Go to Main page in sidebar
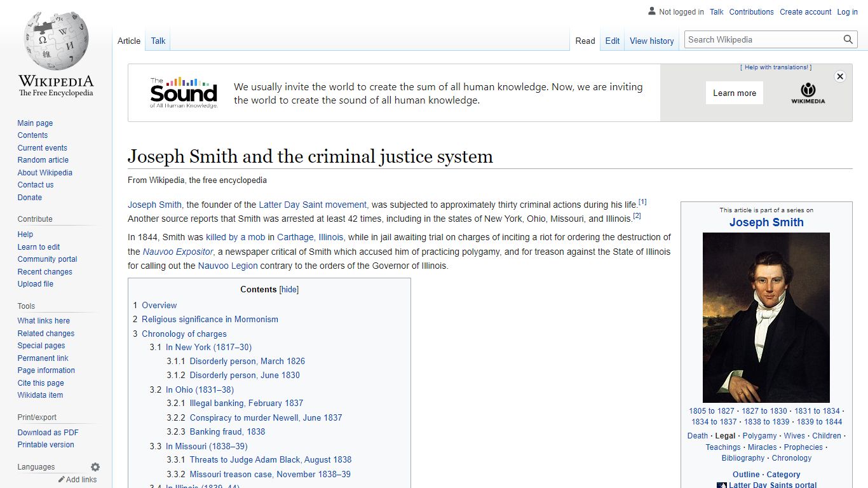This screenshot has width=868, height=488. point(35,123)
